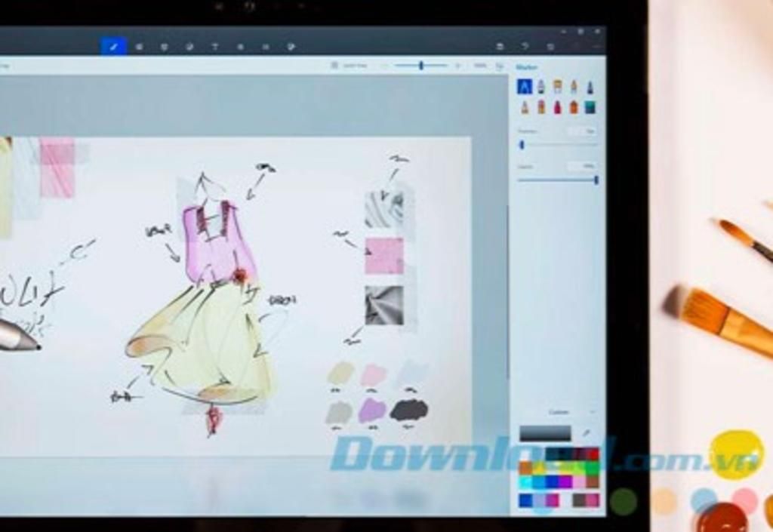Select the red color swatch
Image resolution: width=773 pixels, height=532 pixels.
pyautogui.click(x=593, y=455)
